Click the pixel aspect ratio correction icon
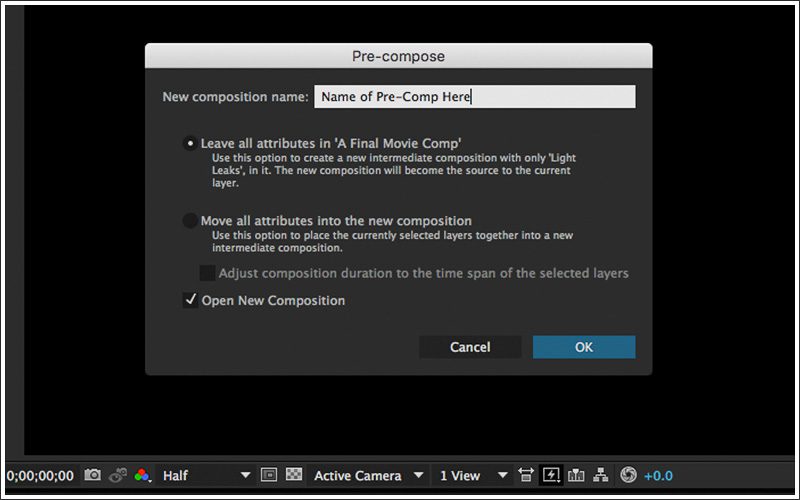This screenshot has height=500, width=800. [x=526, y=476]
